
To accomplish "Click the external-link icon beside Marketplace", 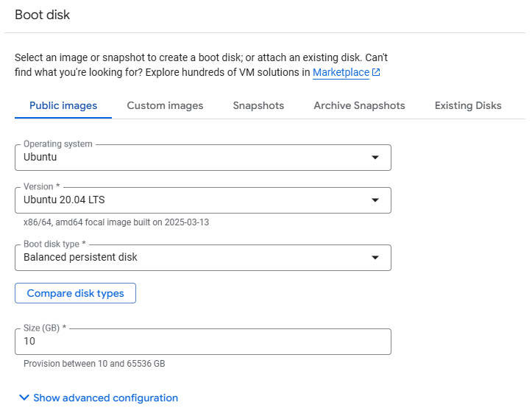I will pos(376,72).
